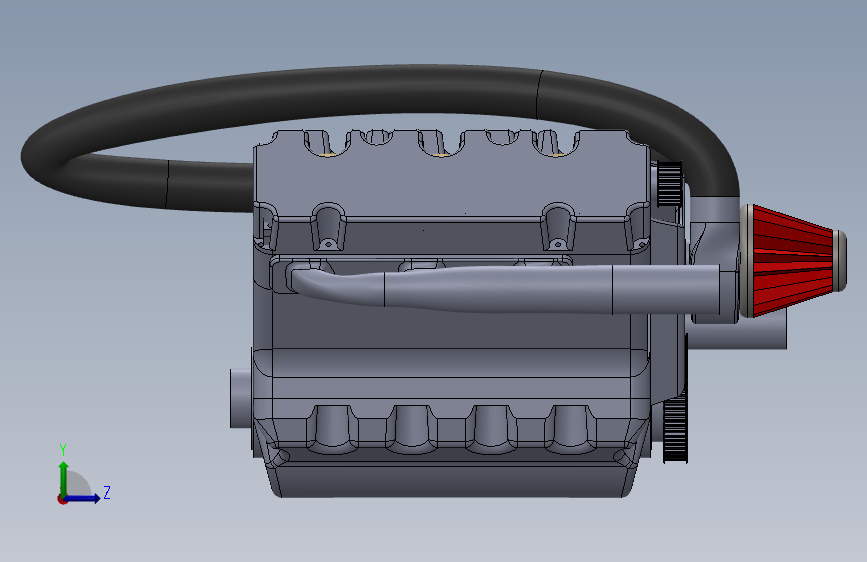The image size is (867, 562).
Task: Select the upper black toothed pulley
Action: click(x=670, y=184)
